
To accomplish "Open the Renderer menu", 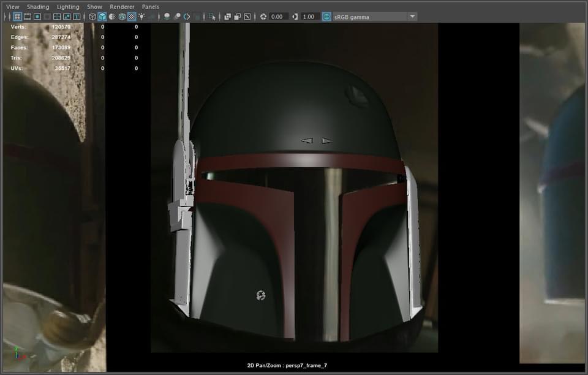I will point(122,7).
